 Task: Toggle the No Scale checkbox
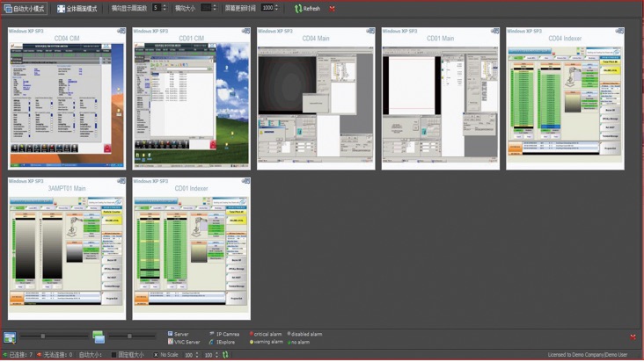(x=157, y=355)
